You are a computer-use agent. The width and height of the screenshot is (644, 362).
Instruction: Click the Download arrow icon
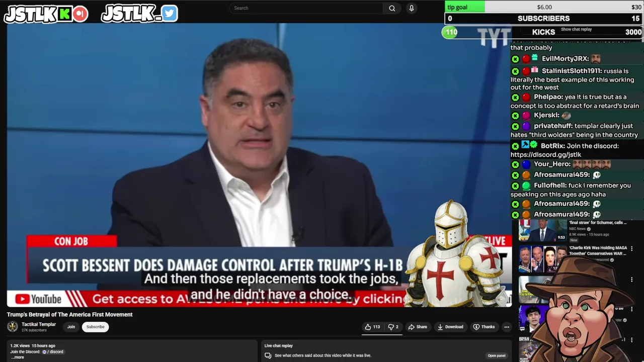[440, 327]
